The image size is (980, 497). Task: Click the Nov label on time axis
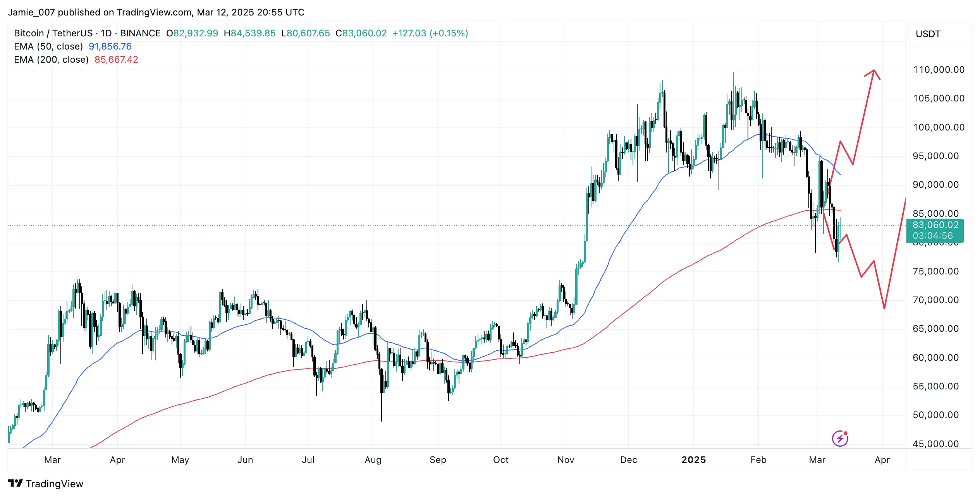tap(566, 460)
